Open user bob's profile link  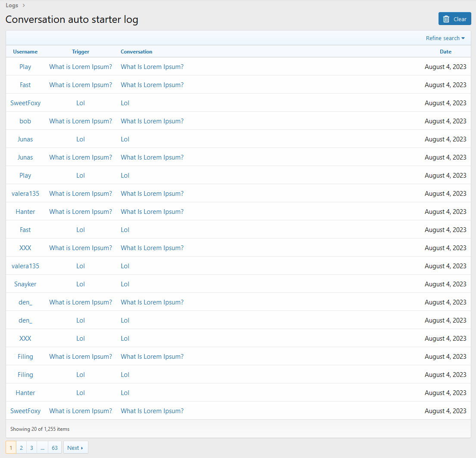click(25, 121)
